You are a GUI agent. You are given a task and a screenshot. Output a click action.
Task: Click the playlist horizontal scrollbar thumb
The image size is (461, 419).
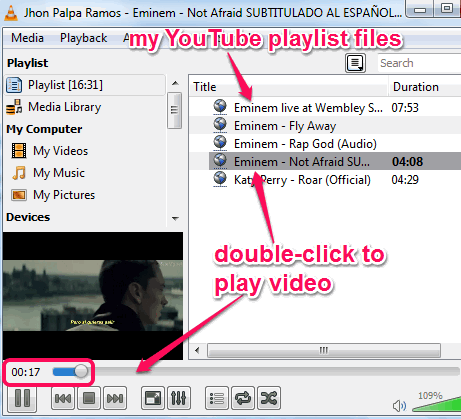[x=324, y=350]
